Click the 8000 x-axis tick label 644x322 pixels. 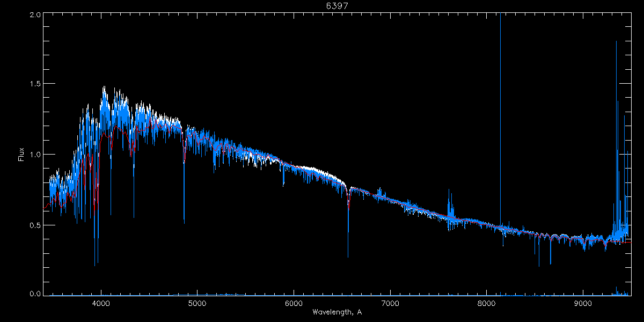click(487, 303)
